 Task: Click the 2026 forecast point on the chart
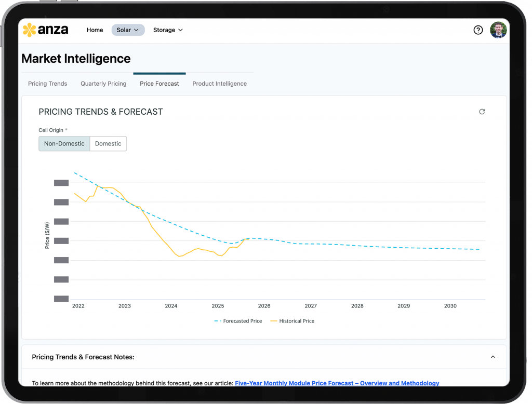coord(264,239)
